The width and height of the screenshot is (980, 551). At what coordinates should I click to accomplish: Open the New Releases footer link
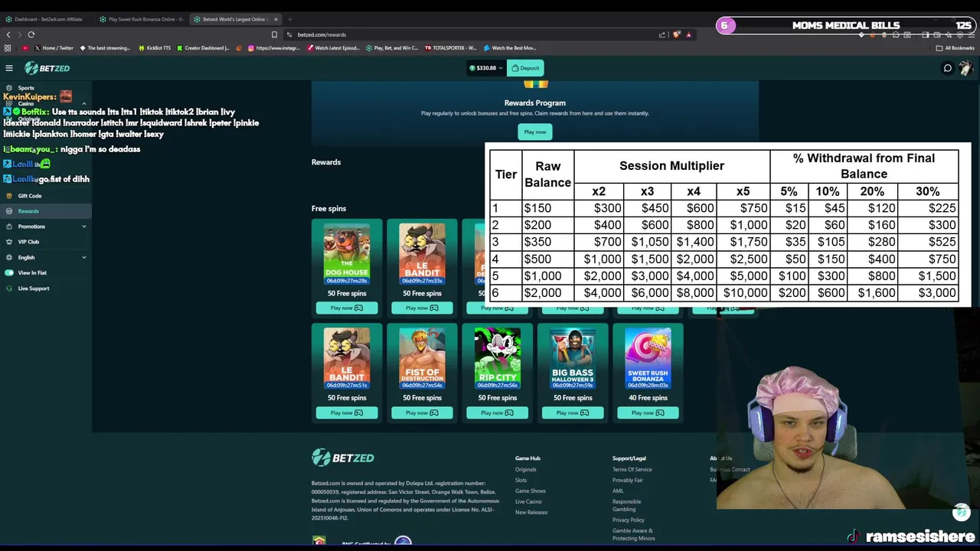point(531,512)
